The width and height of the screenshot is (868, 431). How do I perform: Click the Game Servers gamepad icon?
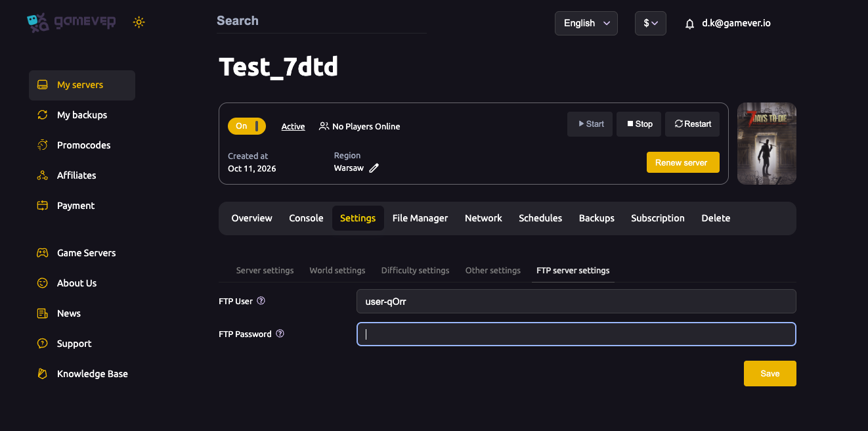coord(43,253)
